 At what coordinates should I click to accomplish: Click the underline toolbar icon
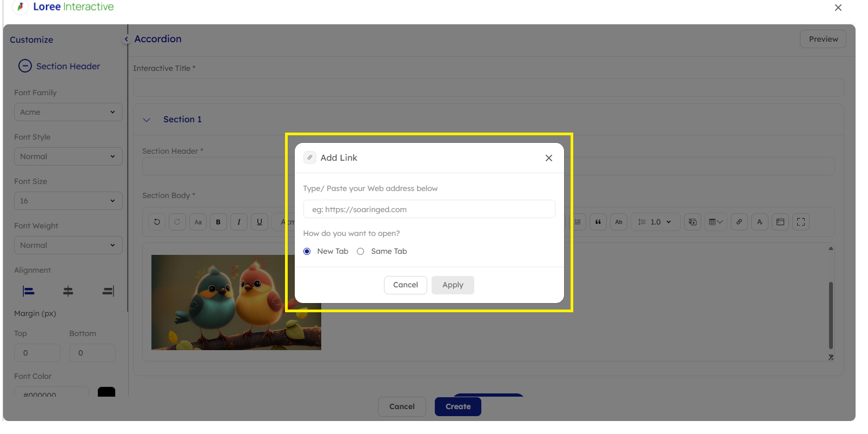[260, 222]
